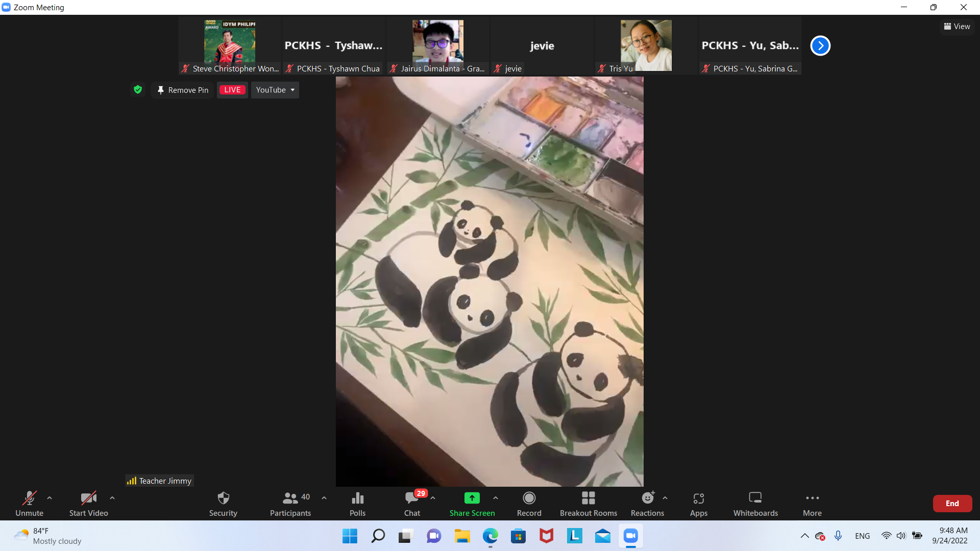The width and height of the screenshot is (980, 551).
Task: Click the battery icon in system tray
Action: (x=917, y=536)
